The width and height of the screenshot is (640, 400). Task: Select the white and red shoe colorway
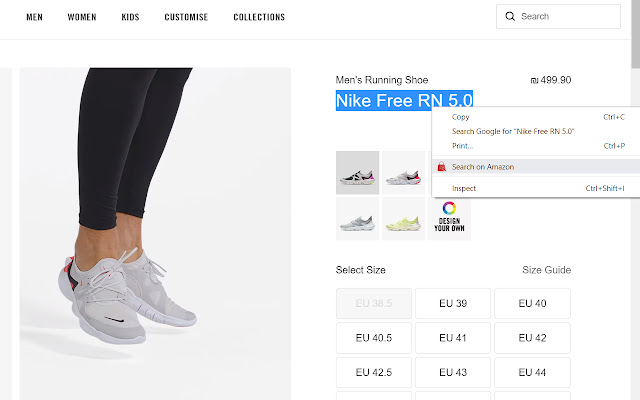click(404, 172)
